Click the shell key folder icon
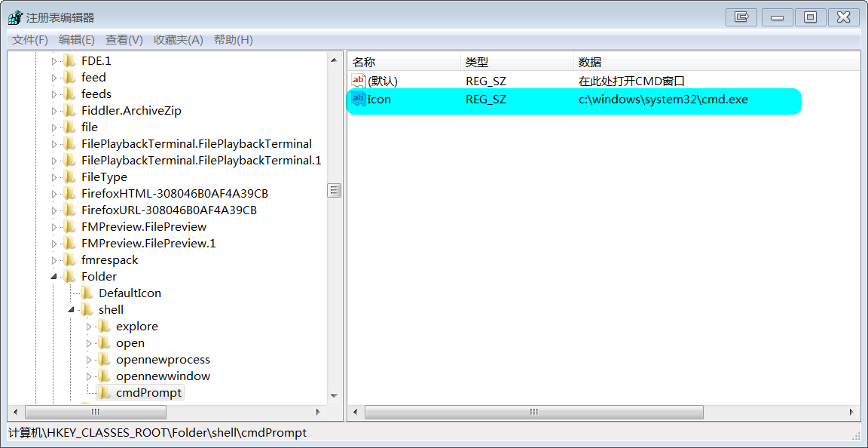This screenshot has height=448, width=868. click(87, 309)
